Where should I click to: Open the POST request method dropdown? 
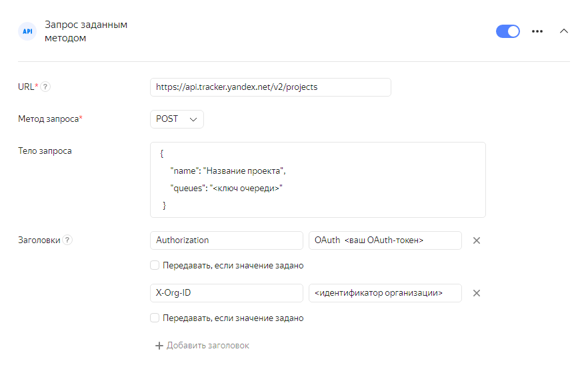177,119
